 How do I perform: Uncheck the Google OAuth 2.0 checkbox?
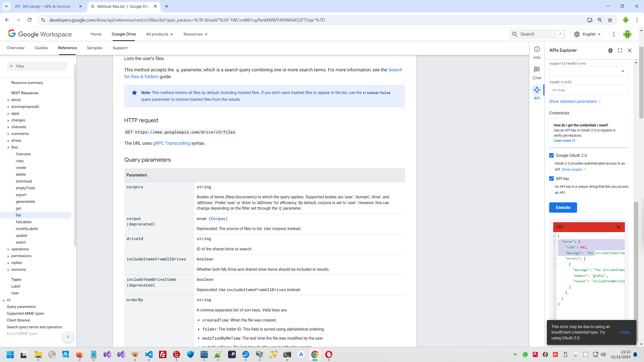coord(551,155)
